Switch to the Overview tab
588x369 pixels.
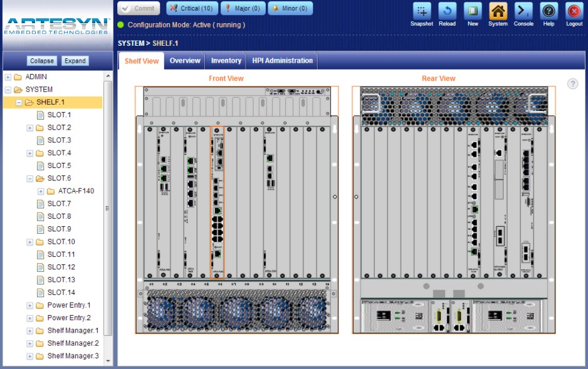(x=185, y=61)
